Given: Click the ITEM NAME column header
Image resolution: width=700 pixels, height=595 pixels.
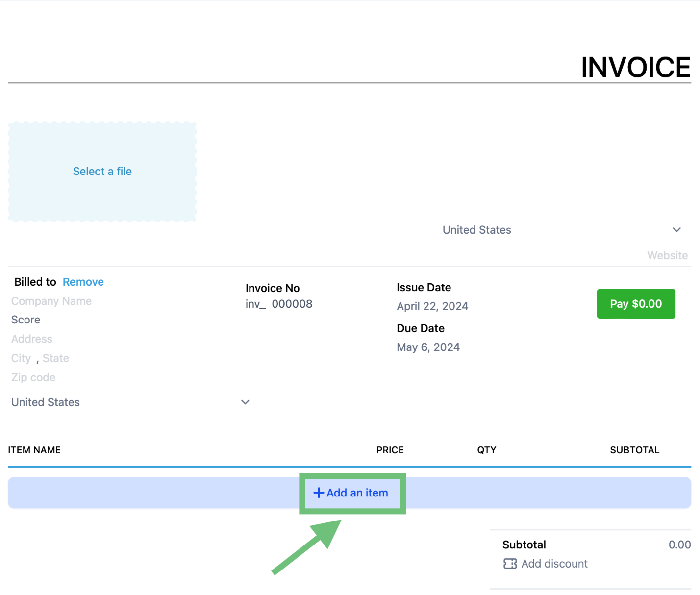Looking at the screenshot, I should 34,450.
